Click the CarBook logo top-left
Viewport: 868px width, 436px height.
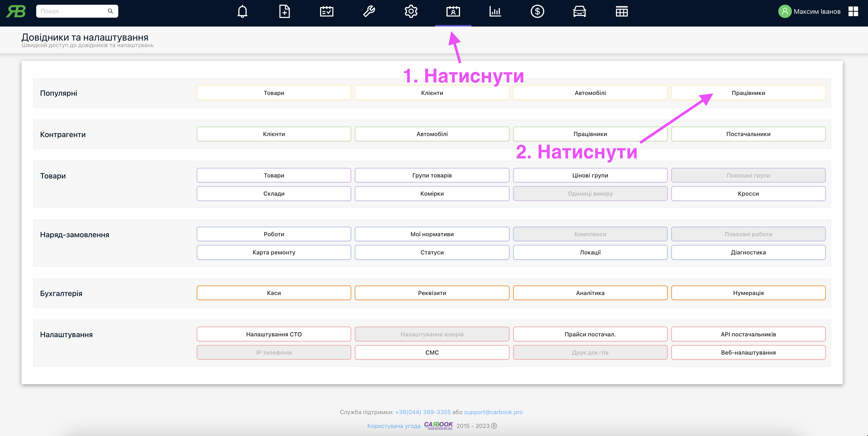pos(16,11)
